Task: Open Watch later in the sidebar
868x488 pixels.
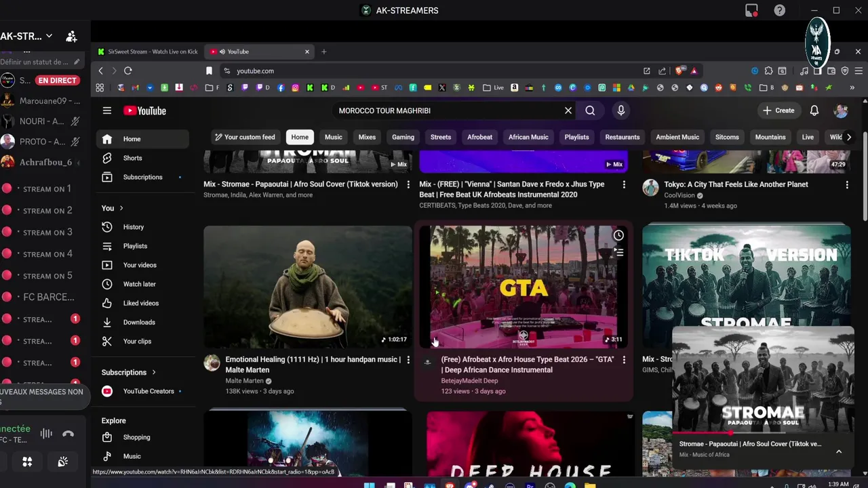Action: click(142, 284)
